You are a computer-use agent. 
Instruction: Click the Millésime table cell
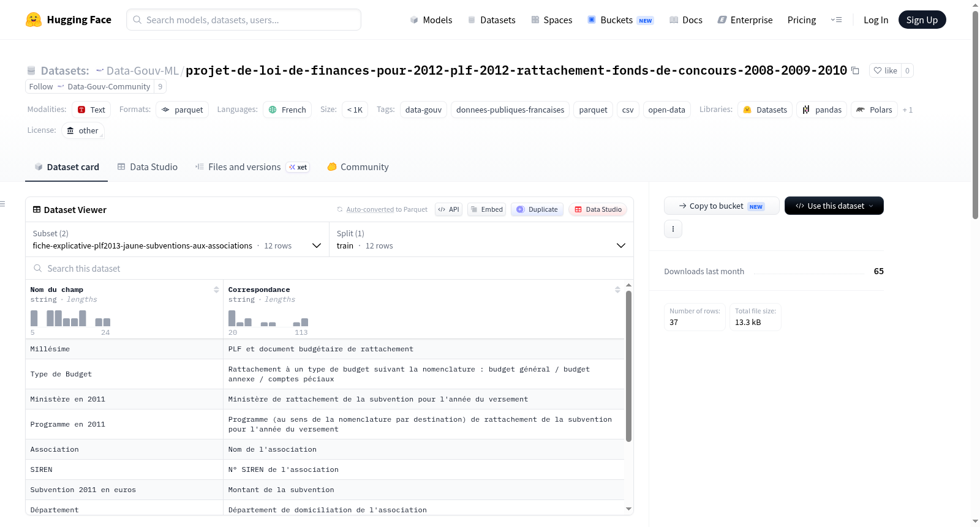124,349
